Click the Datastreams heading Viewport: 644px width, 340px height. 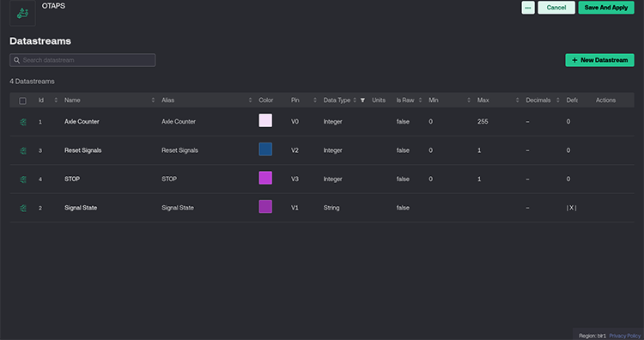[x=40, y=41]
